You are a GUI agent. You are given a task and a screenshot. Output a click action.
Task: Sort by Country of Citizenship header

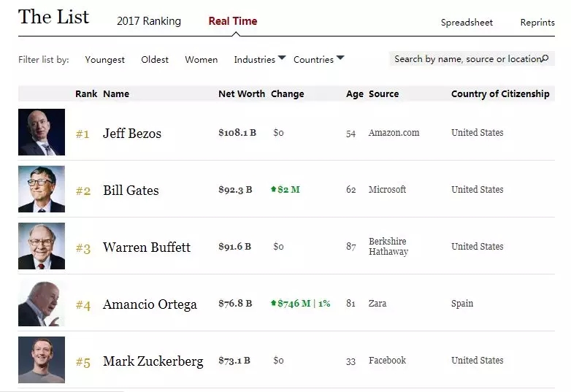pos(500,94)
